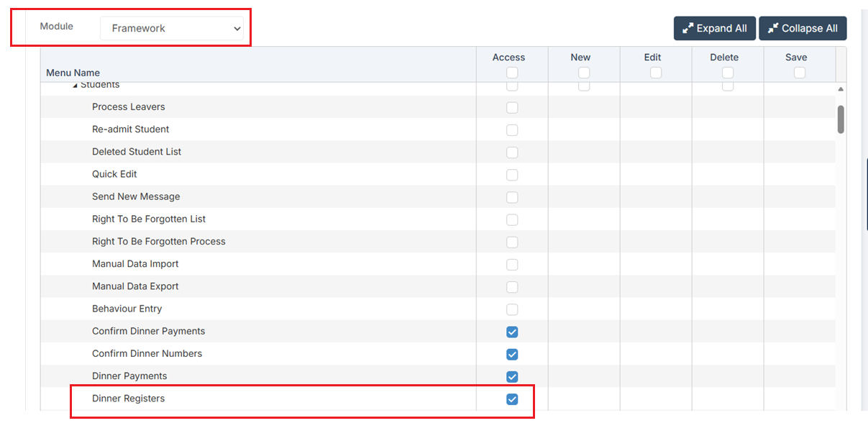Enable access for Behaviour Entry
This screenshot has width=868, height=436.
[512, 309]
